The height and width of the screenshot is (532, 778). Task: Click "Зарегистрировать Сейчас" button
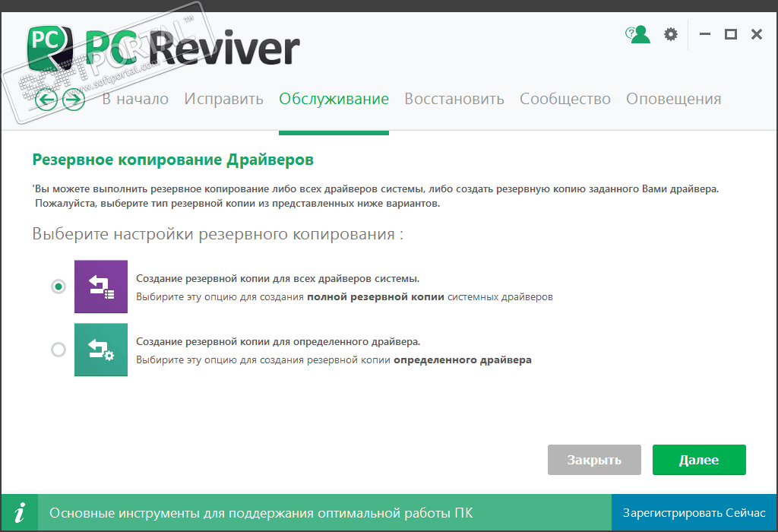tap(694, 512)
